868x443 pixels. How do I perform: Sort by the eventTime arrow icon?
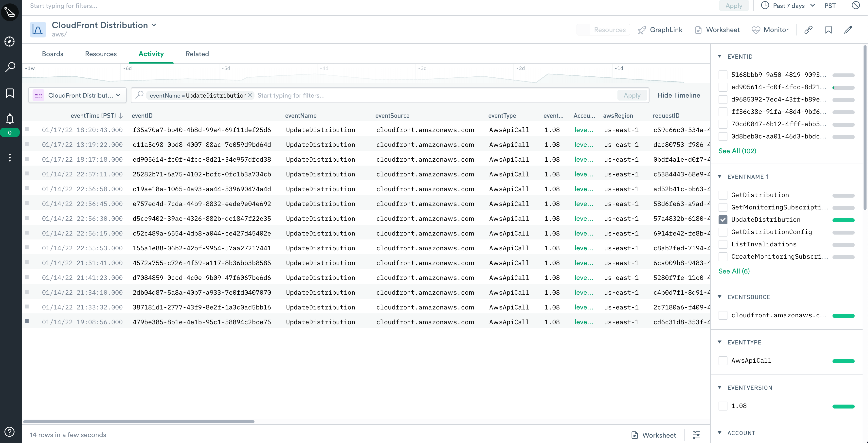click(121, 116)
